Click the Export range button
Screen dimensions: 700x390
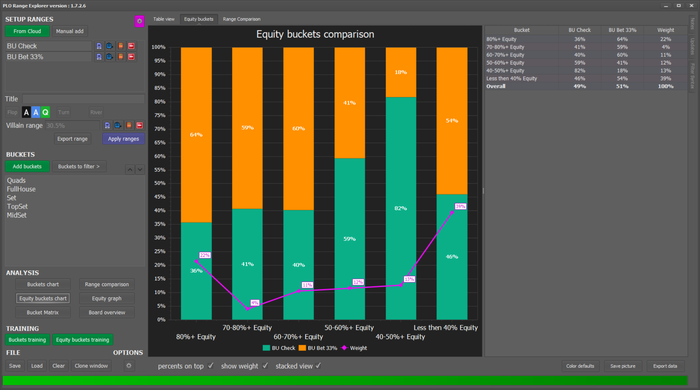click(x=72, y=139)
